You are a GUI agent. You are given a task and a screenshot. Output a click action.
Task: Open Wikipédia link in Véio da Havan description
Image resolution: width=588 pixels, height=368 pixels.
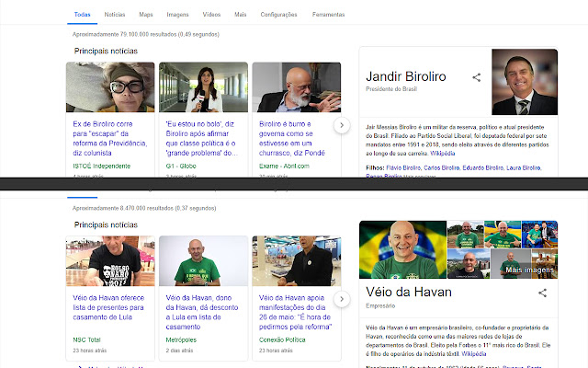pyautogui.click(x=474, y=353)
